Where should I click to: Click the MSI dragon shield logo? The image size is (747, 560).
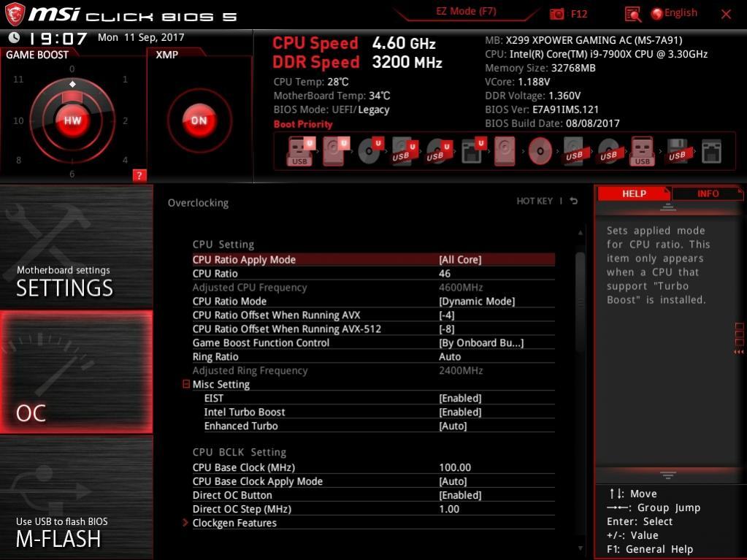pyautogui.click(x=15, y=15)
